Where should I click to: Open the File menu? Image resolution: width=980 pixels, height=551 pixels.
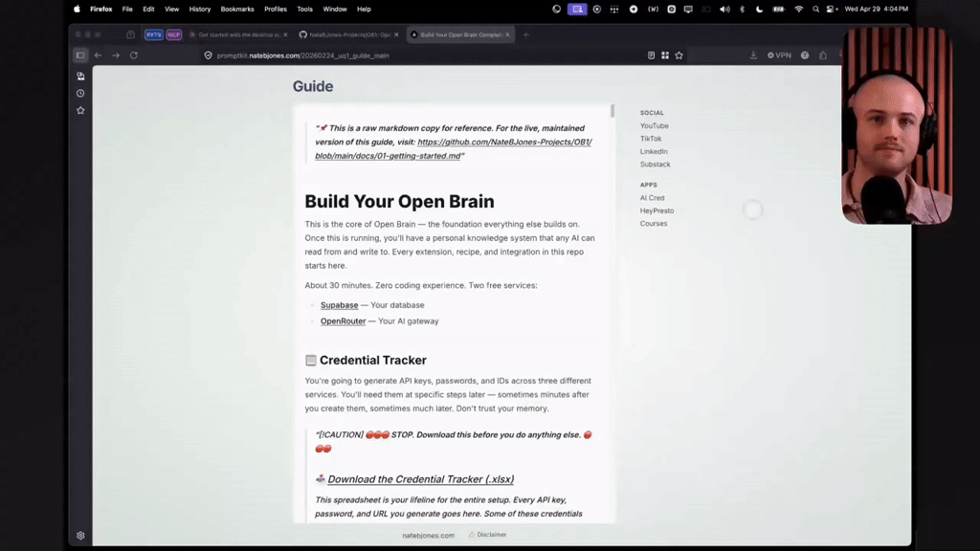coord(127,10)
